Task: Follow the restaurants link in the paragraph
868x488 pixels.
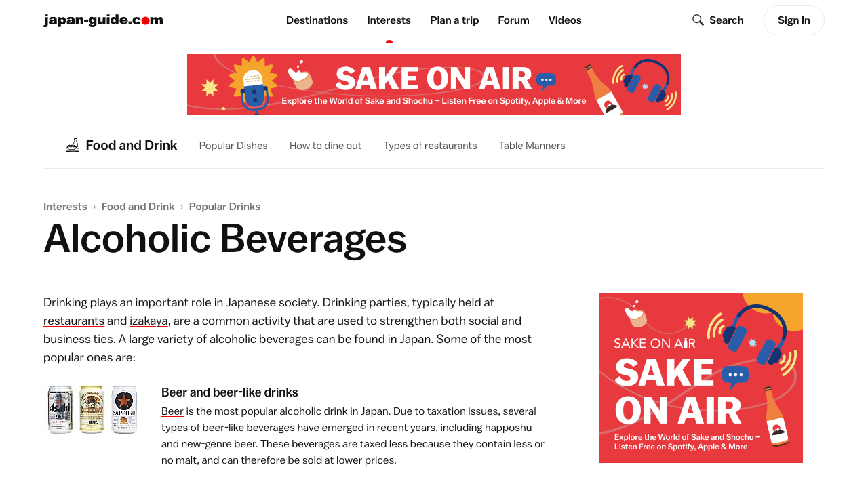Action: (x=74, y=321)
